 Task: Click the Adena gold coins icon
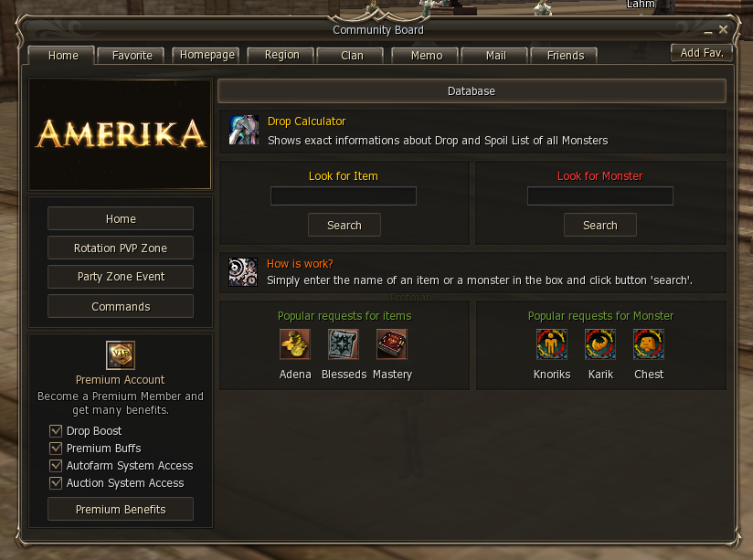coord(295,343)
